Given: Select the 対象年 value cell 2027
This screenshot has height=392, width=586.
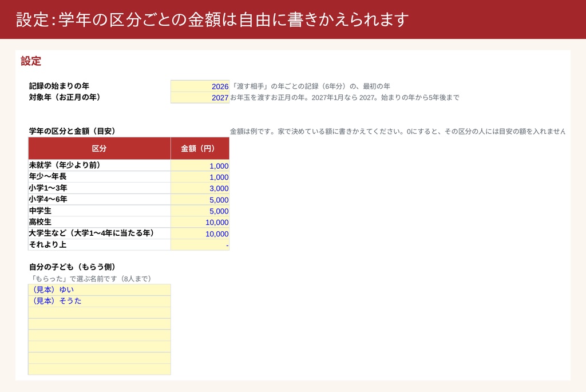Looking at the screenshot, I should pyautogui.click(x=200, y=97).
